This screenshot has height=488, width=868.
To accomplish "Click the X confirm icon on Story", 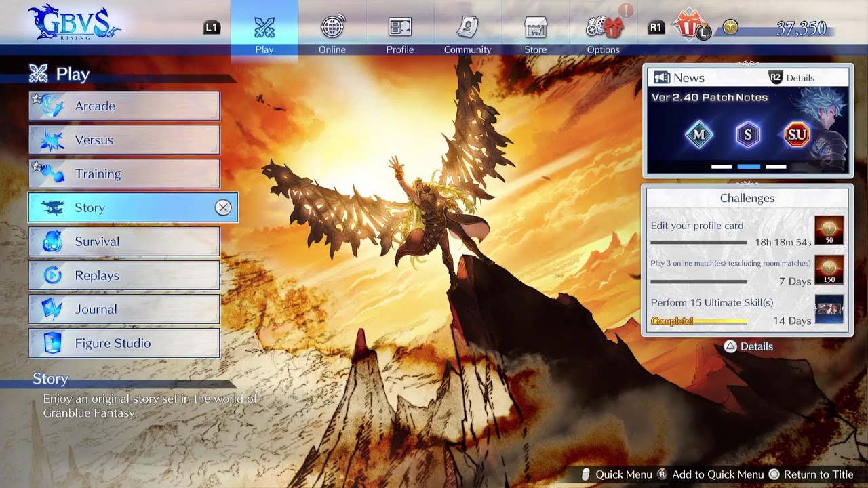I will coord(223,208).
